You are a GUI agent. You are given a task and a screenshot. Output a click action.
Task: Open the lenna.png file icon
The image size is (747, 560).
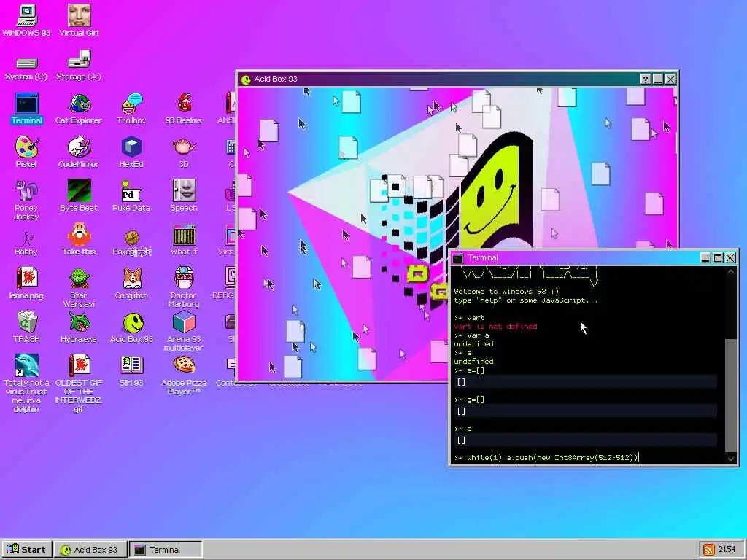coord(26,283)
